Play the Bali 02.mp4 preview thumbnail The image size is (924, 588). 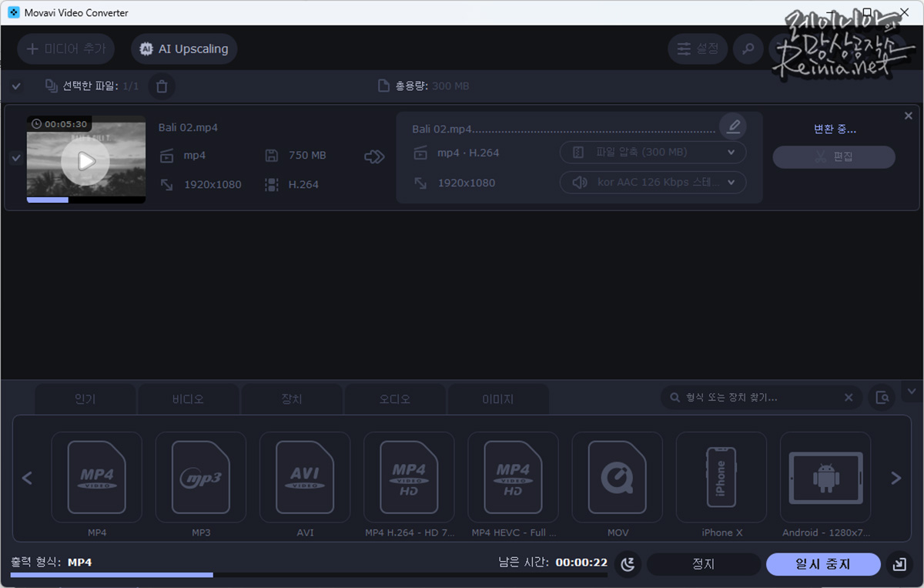point(85,161)
